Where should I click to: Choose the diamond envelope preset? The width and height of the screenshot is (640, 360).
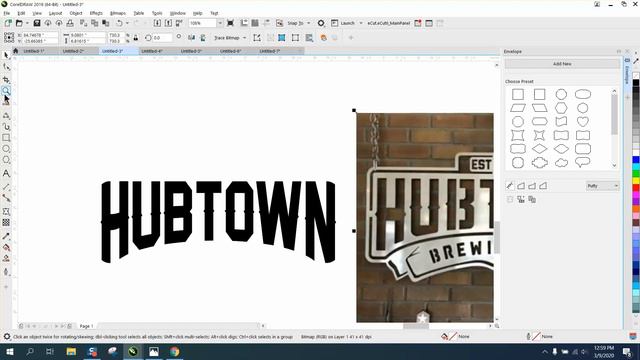(x=540, y=149)
